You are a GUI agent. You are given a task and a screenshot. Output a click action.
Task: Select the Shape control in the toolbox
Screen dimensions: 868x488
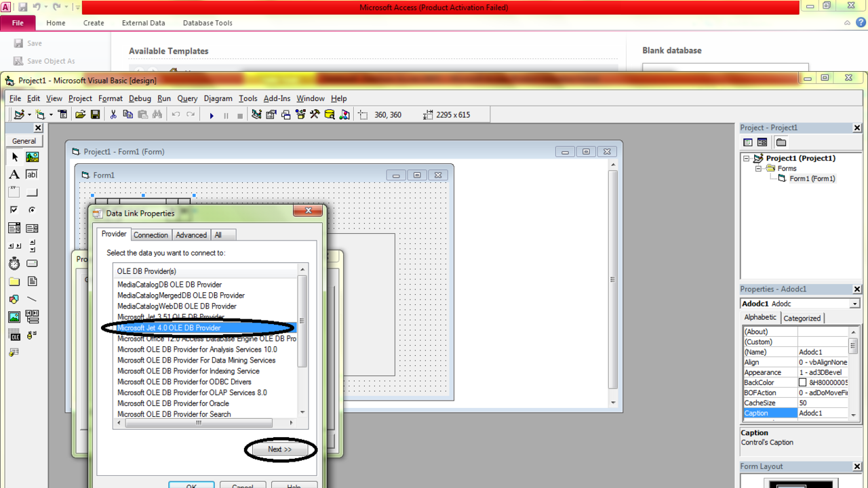point(14,299)
